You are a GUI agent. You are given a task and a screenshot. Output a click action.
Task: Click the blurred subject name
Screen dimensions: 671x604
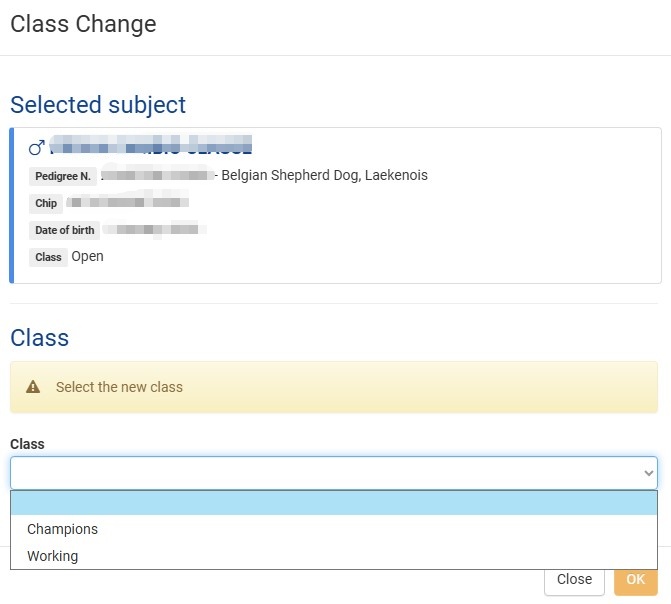150,148
